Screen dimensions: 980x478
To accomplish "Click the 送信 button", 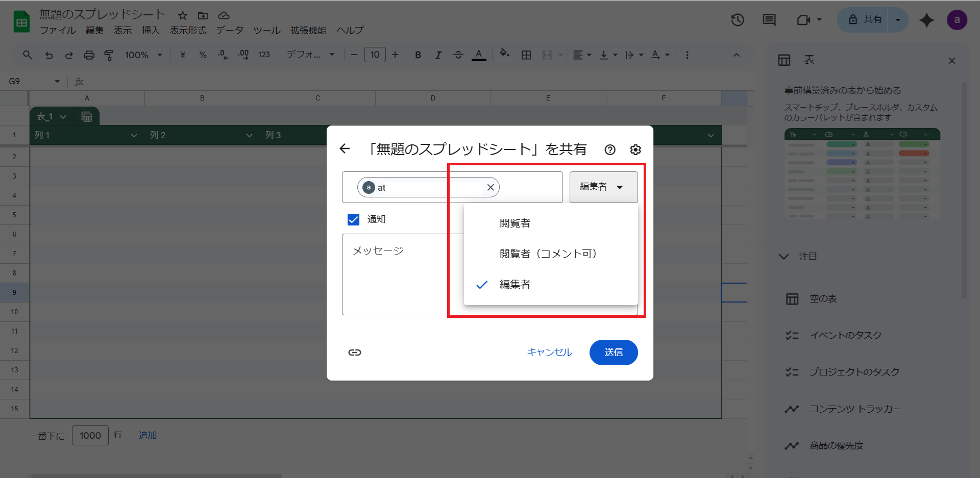I will point(613,353).
